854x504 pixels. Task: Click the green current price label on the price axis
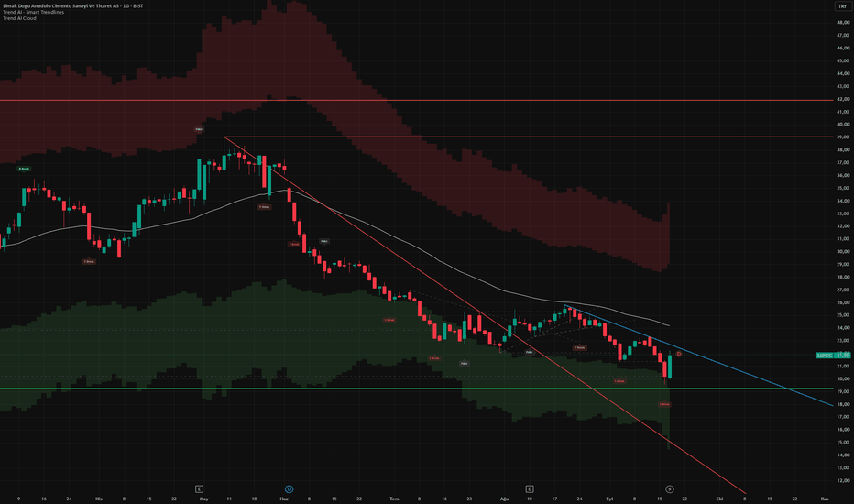pyautogui.click(x=833, y=355)
